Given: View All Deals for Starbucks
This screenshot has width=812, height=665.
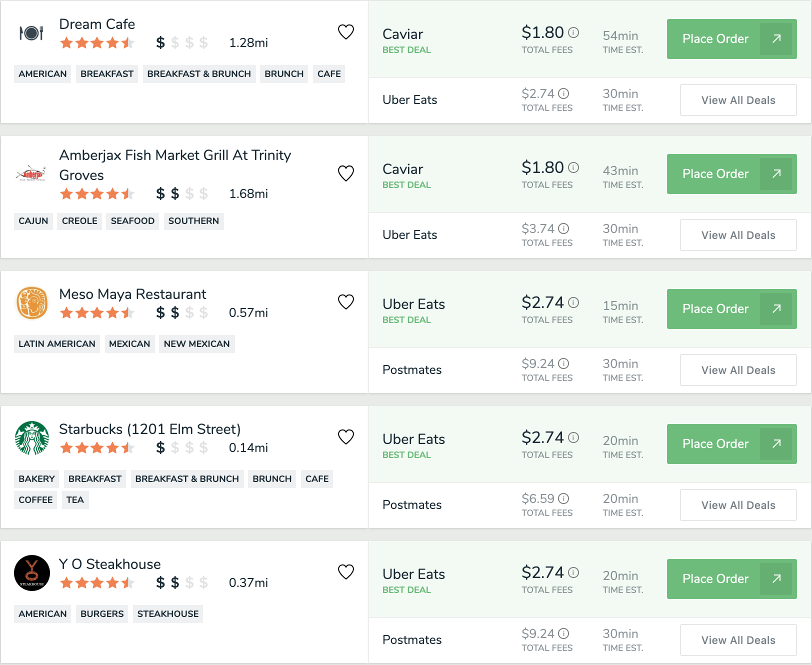Looking at the screenshot, I should 738,505.
